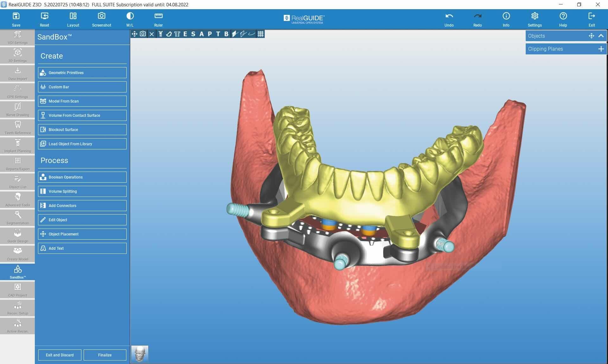The height and width of the screenshot is (364, 608).
Task: Click the Ruler measurement tool
Action: (158, 19)
